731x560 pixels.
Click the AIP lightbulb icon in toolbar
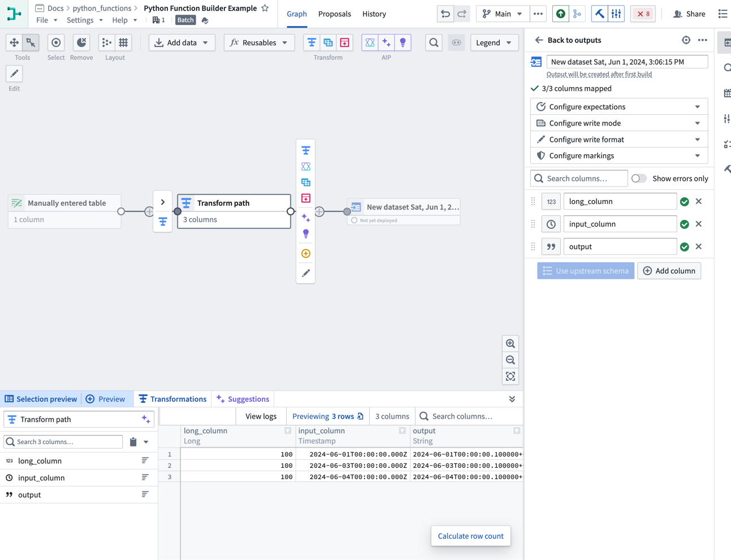403,42
